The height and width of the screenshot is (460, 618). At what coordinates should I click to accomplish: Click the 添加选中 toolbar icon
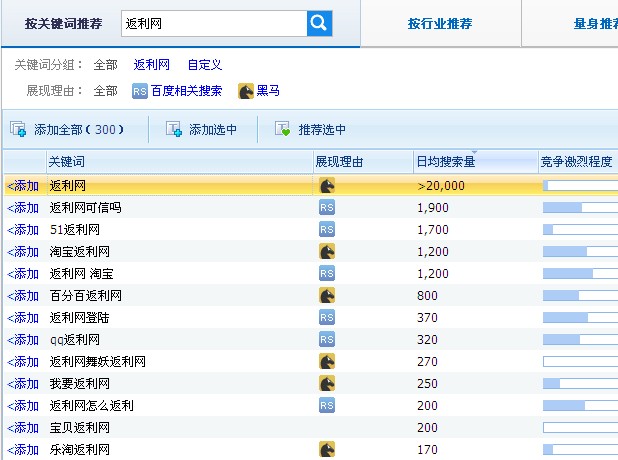pos(174,129)
